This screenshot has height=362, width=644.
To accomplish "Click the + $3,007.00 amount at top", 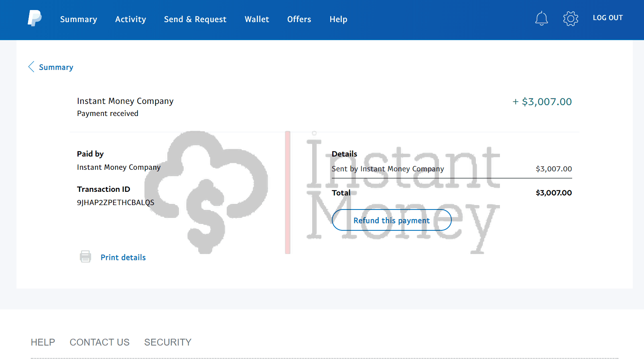I will [542, 102].
